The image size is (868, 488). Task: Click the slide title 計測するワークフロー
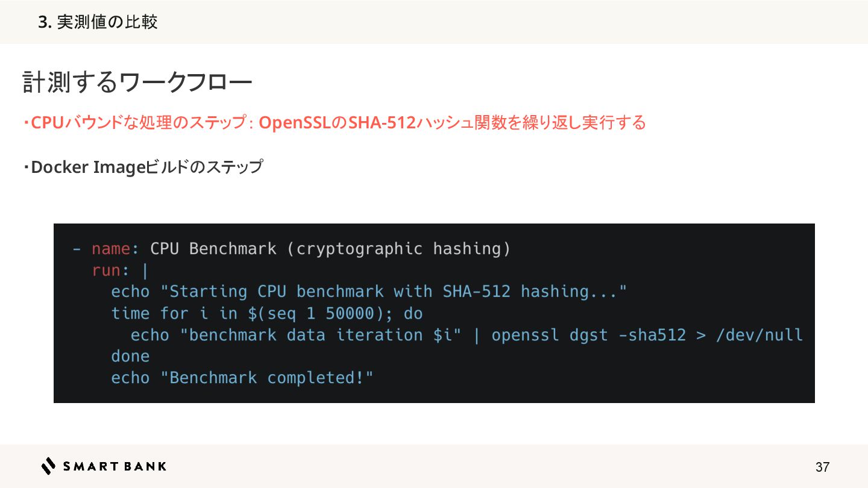click(x=137, y=82)
